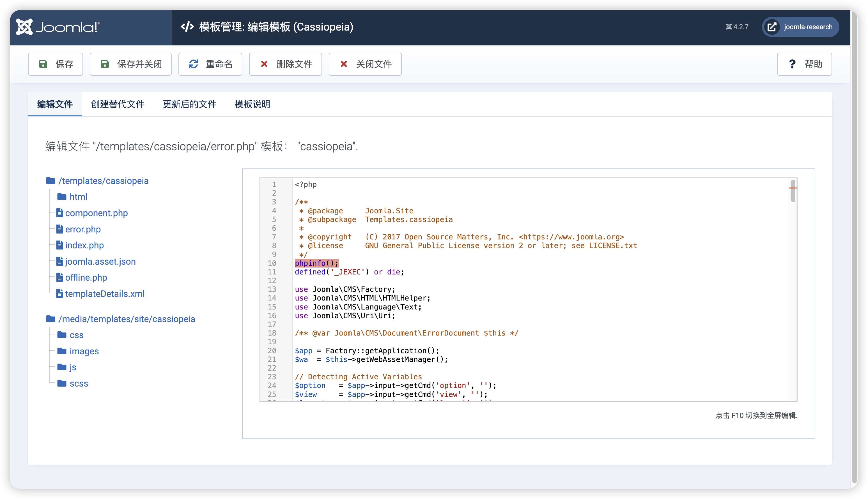Click the red X icon on 关闭文件

[x=344, y=64]
